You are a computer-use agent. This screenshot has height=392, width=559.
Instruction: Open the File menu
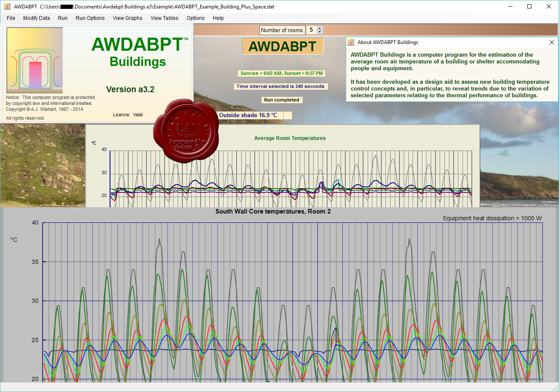tap(11, 18)
